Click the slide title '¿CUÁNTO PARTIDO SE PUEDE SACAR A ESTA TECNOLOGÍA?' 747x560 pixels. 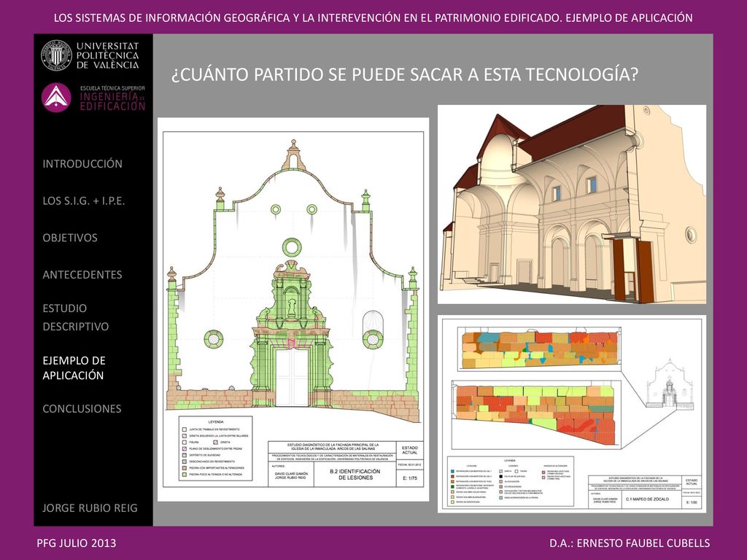pos(404,75)
